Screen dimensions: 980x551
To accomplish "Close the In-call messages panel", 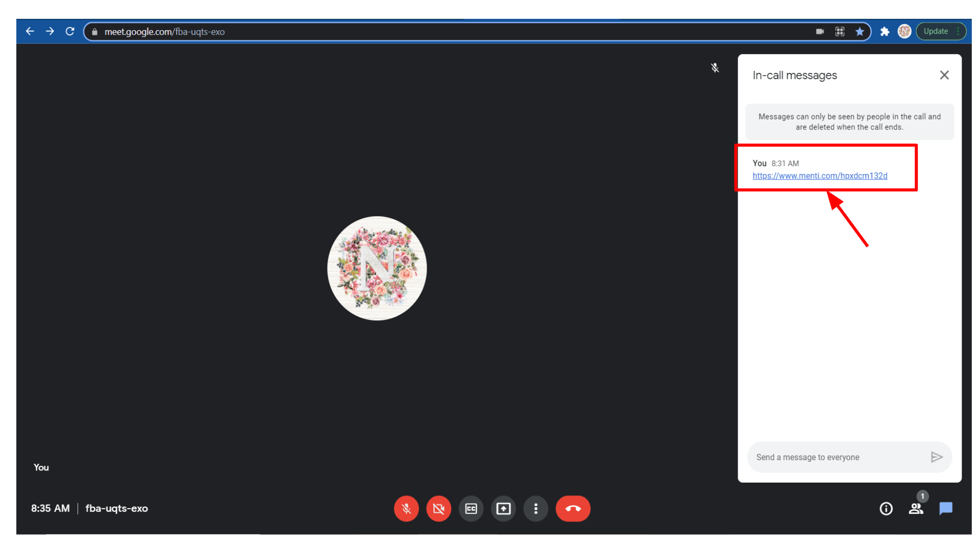I will click(x=944, y=76).
